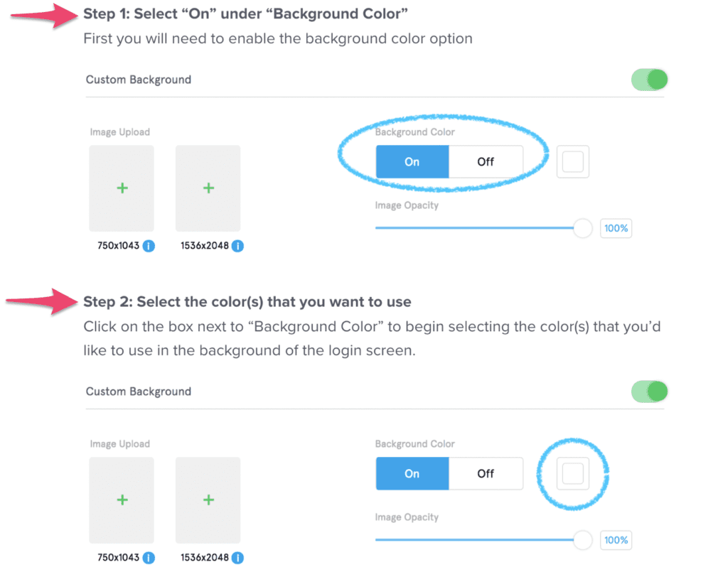
Task: Toggle Custom Background switch in Step 1
Action: pos(649,80)
